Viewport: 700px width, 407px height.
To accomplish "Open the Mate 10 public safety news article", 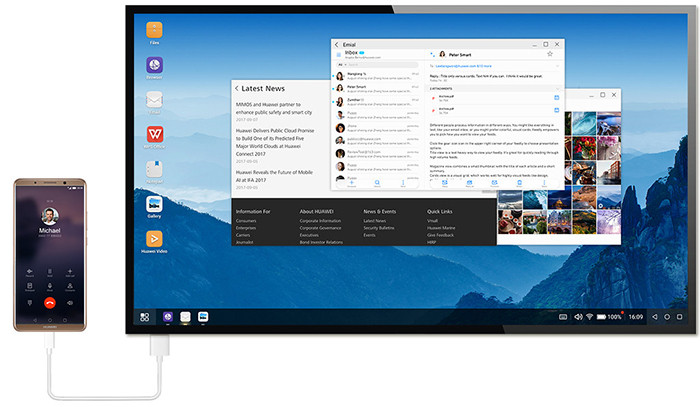I will point(273,110).
